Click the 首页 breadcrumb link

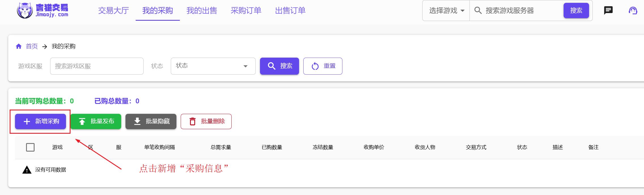(32, 46)
